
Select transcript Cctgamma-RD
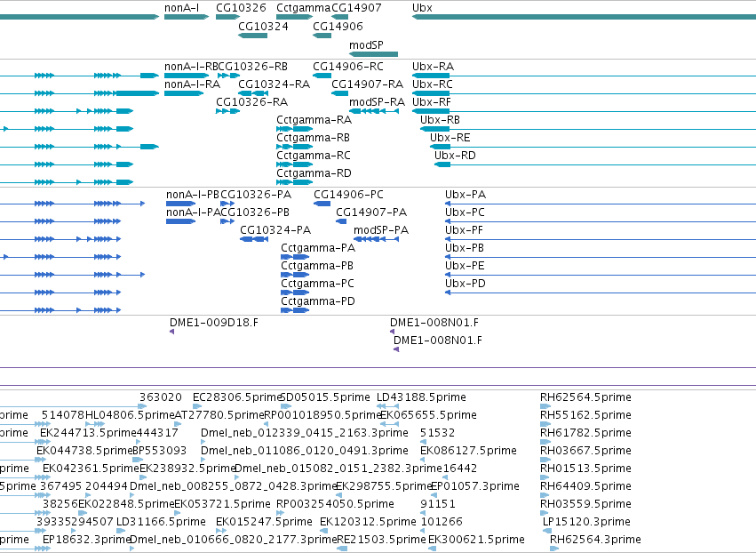(x=314, y=173)
